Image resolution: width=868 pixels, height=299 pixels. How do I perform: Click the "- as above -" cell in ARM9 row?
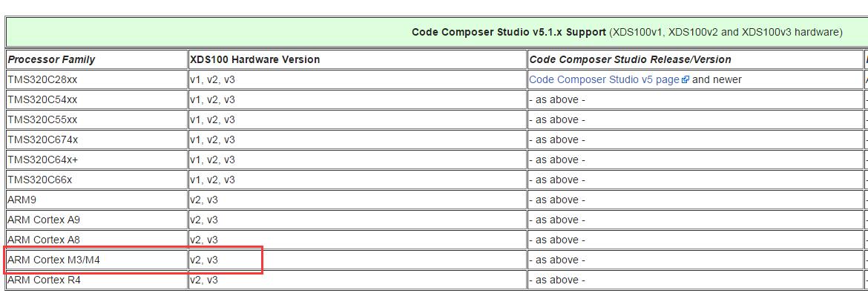click(x=557, y=200)
